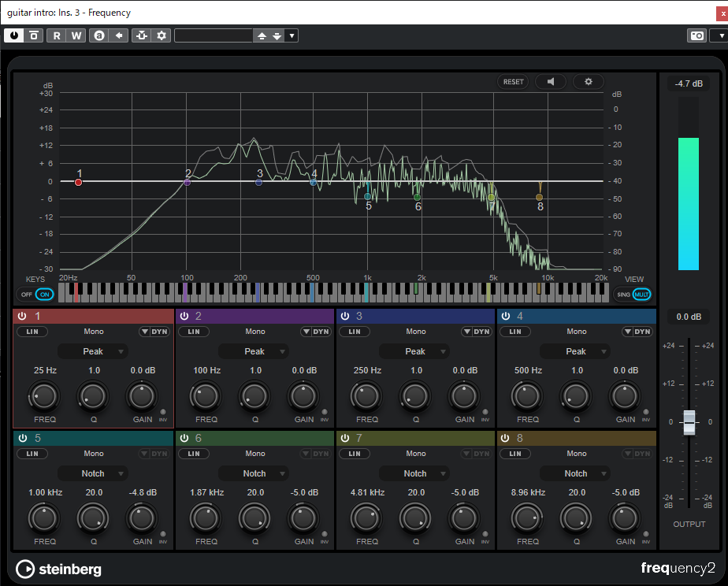This screenshot has width=728, height=586.
Task: Click the '1.00 kHz' frequency value of band 5
Action: [x=46, y=492]
